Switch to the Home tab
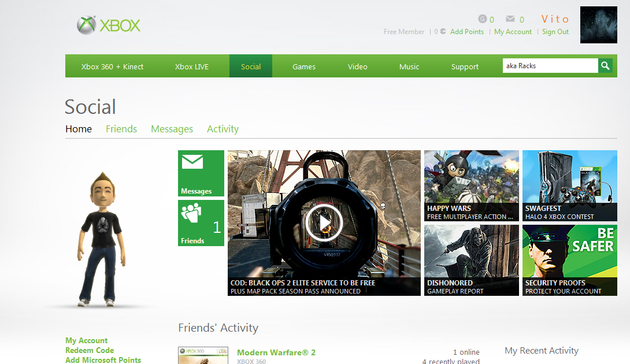Image resolution: width=630 pixels, height=364 pixels. (x=79, y=129)
